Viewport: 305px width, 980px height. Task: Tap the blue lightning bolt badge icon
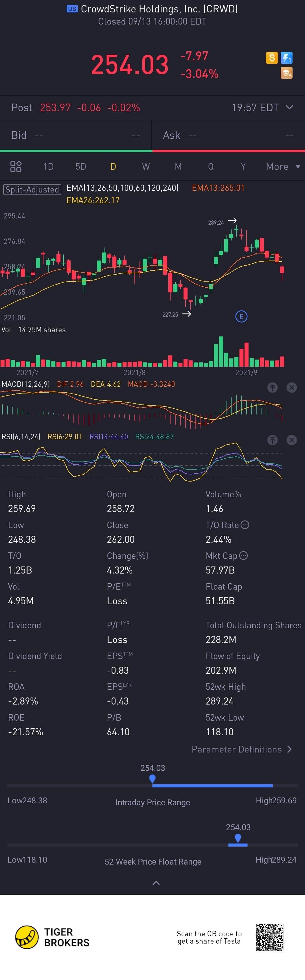click(286, 58)
